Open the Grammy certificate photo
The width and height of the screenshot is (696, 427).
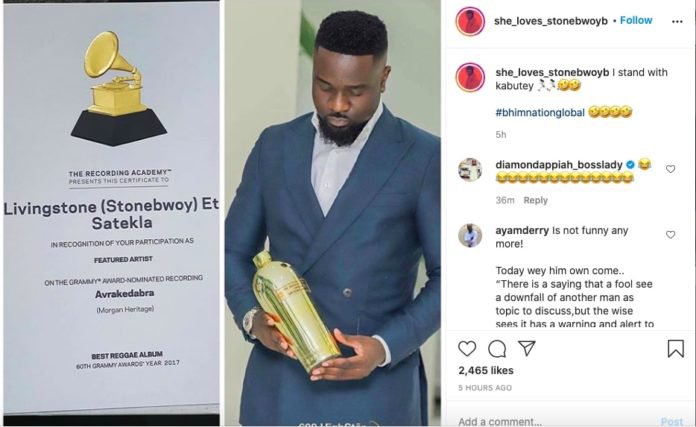click(111, 209)
